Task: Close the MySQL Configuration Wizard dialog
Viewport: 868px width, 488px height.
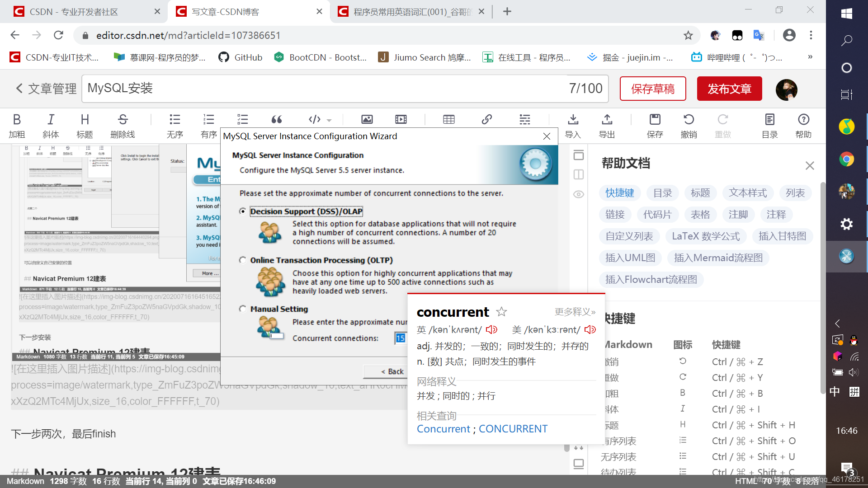Action: click(x=547, y=136)
